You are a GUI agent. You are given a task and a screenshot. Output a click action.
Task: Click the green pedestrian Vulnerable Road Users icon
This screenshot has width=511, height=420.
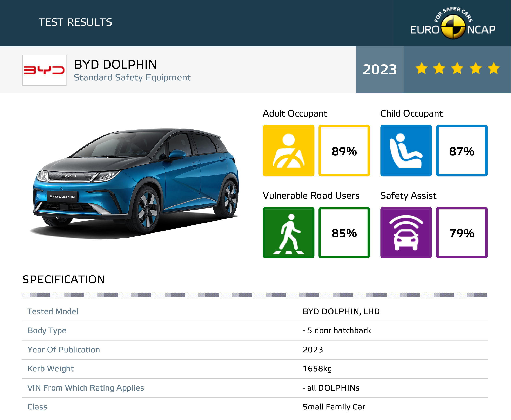[x=288, y=232]
